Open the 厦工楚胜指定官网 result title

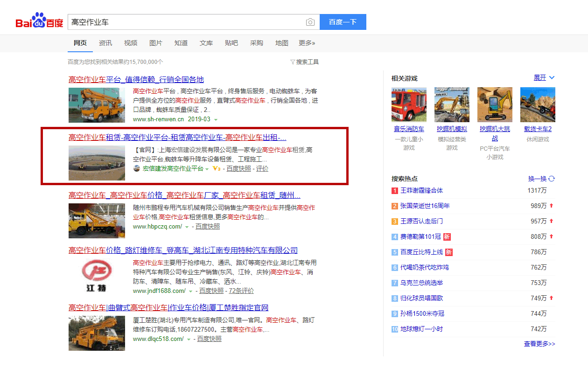pyautogui.click(x=168, y=308)
